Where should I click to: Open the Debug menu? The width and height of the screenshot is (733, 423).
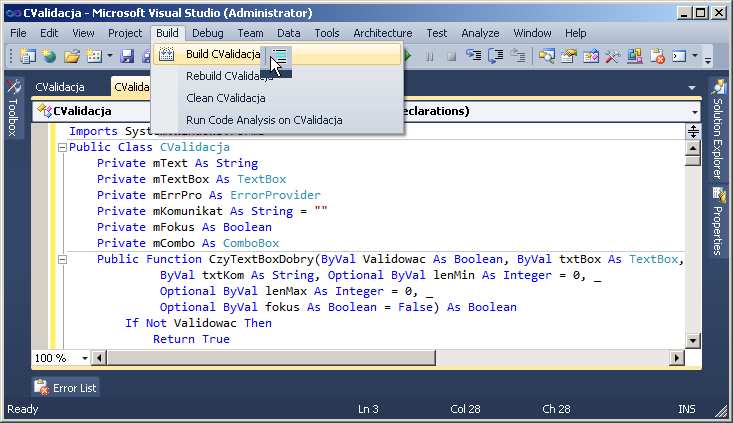pyautogui.click(x=208, y=33)
